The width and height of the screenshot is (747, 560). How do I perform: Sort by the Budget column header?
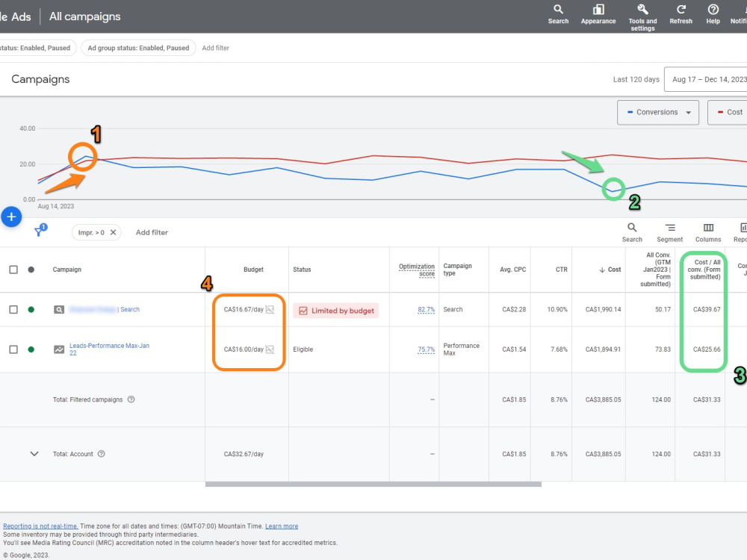point(253,270)
